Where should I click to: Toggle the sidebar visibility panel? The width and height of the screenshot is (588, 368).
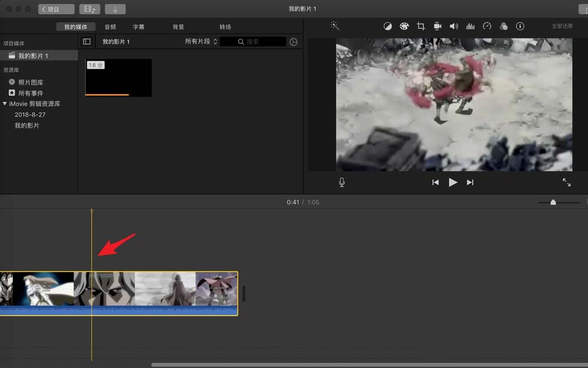(86, 41)
